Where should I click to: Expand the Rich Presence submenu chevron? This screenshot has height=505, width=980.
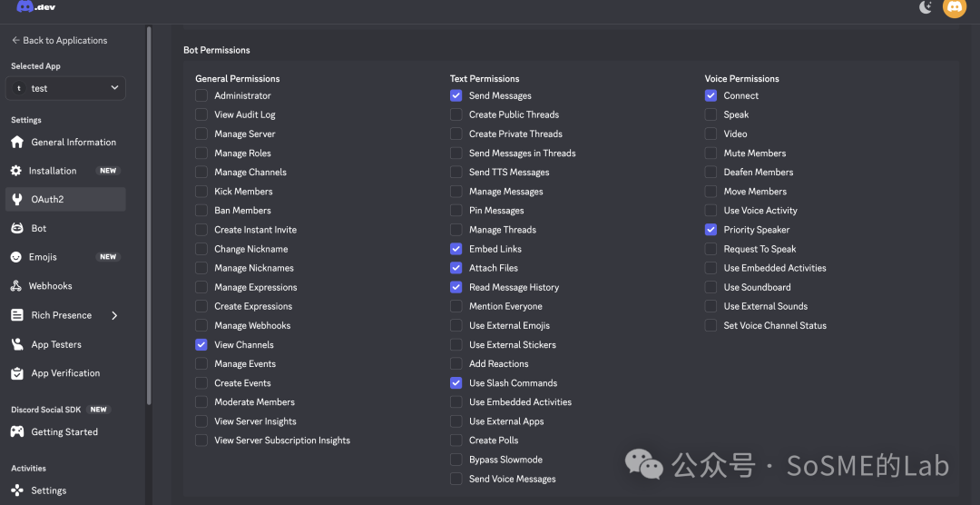point(114,315)
